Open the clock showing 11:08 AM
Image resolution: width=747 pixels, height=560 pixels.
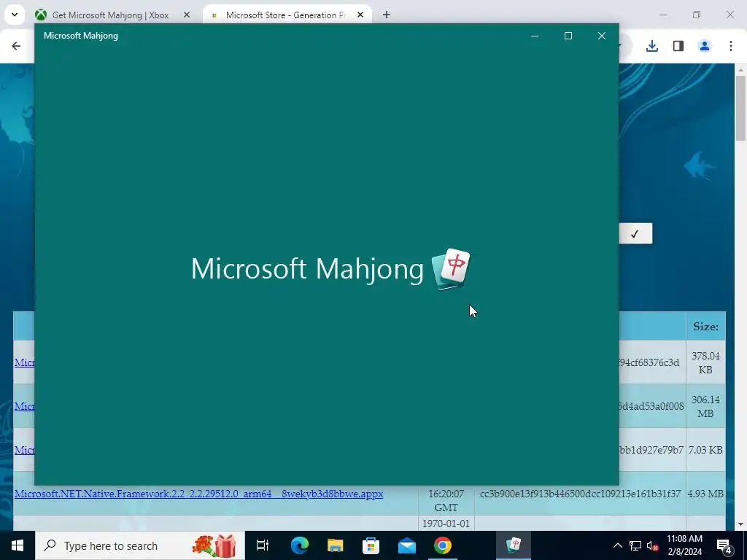pos(684,545)
